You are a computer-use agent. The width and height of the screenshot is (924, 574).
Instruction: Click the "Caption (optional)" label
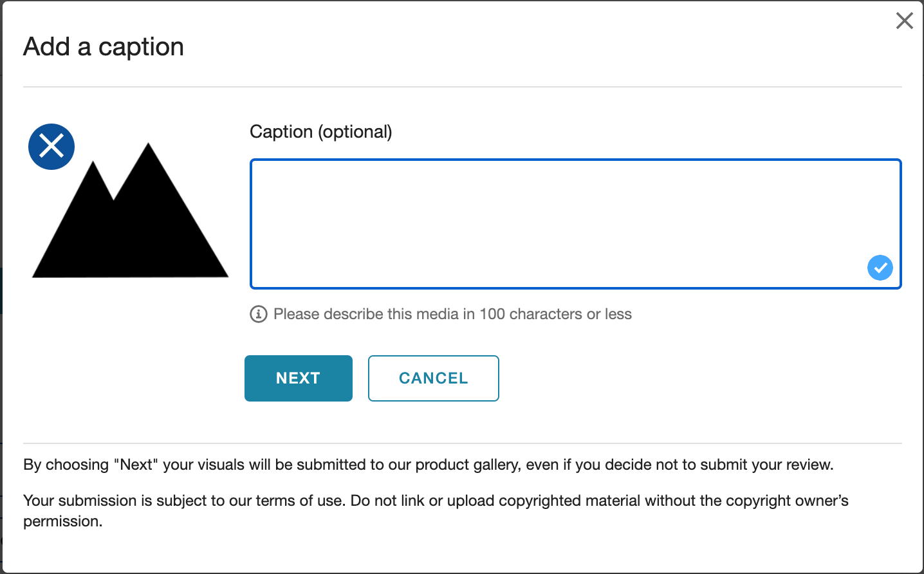point(320,132)
